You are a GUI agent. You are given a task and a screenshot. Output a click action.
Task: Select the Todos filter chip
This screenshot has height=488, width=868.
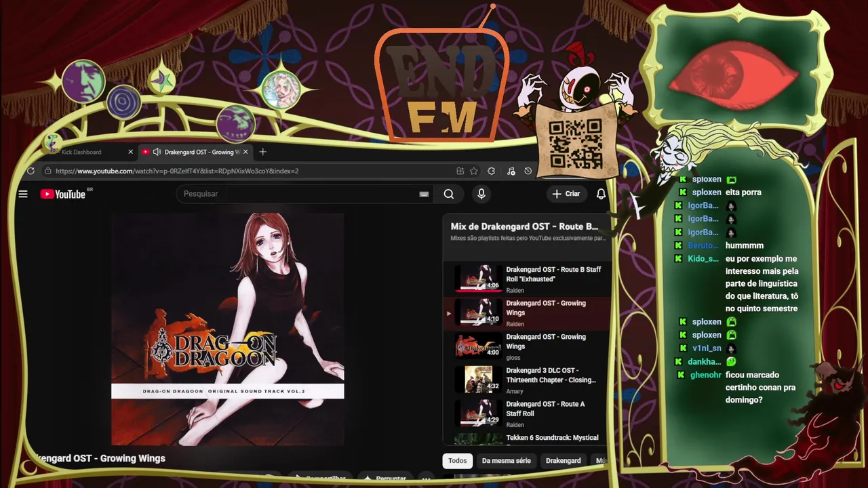(458, 461)
